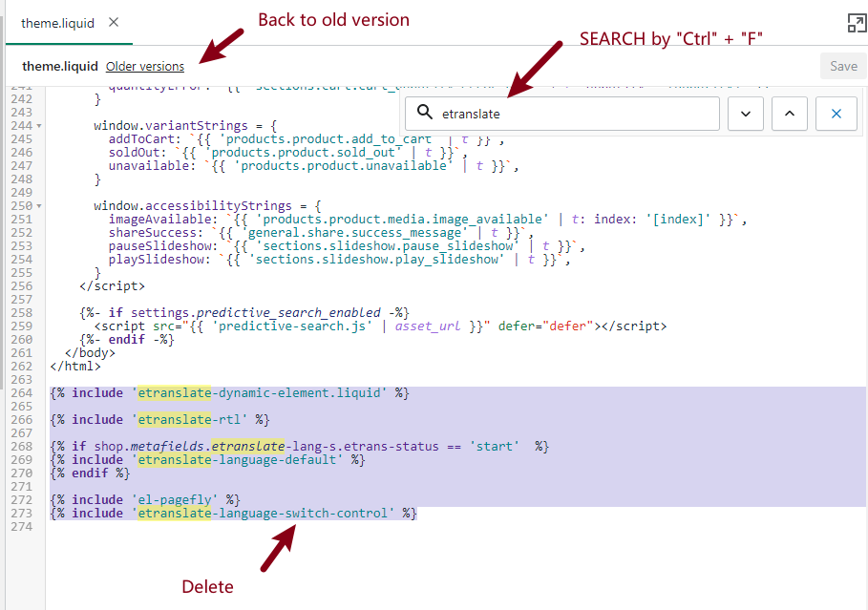The height and width of the screenshot is (610, 868).
Task: Click predictive-search.js script line
Action: pyautogui.click(x=380, y=326)
